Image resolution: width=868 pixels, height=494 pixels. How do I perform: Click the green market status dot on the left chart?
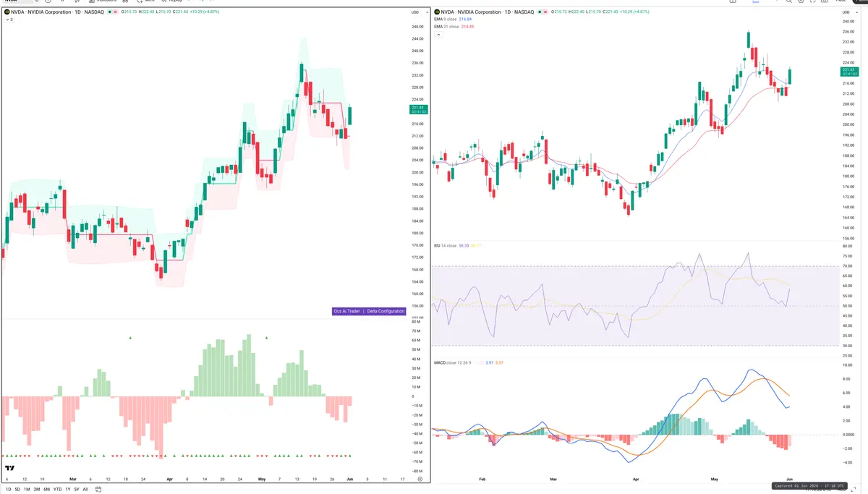pyautogui.click(x=109, y=12)
